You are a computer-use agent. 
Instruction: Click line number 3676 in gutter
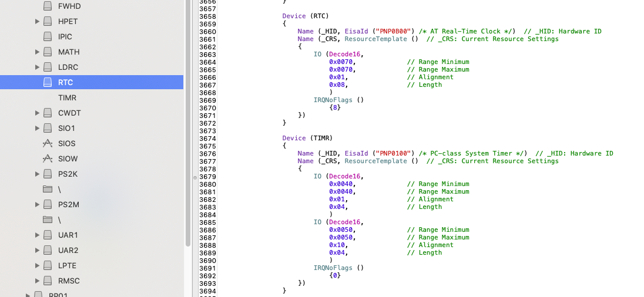[x=207, y=154]
